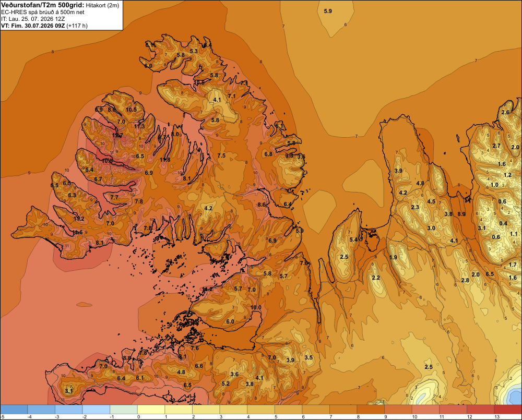Click the 8.9 temperature value on the map
This screenshot has height=420, width=522.
(461, 214)
